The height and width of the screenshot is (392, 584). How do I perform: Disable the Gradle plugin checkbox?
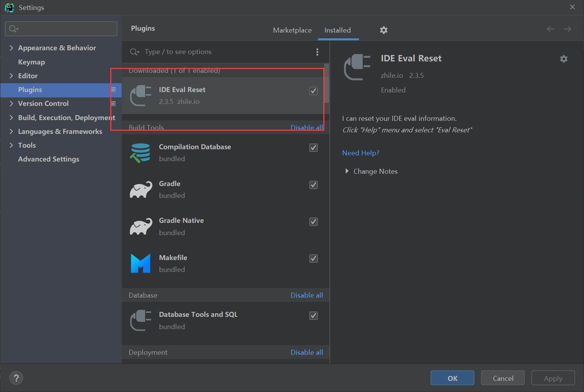(x=313, y=185)
